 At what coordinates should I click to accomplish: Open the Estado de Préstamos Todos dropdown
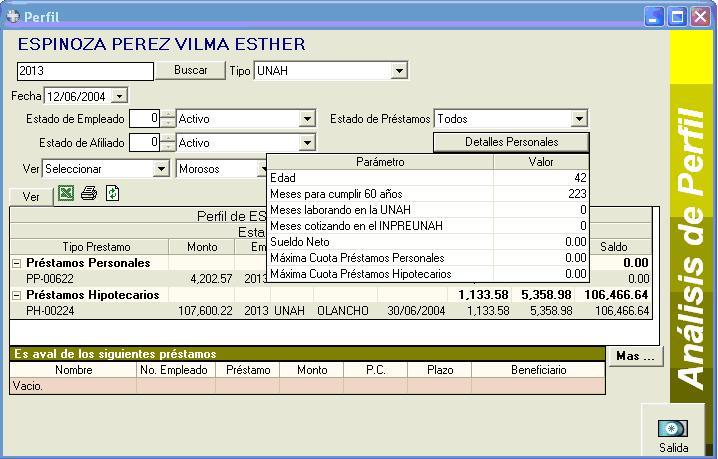(x=579, y=119)
